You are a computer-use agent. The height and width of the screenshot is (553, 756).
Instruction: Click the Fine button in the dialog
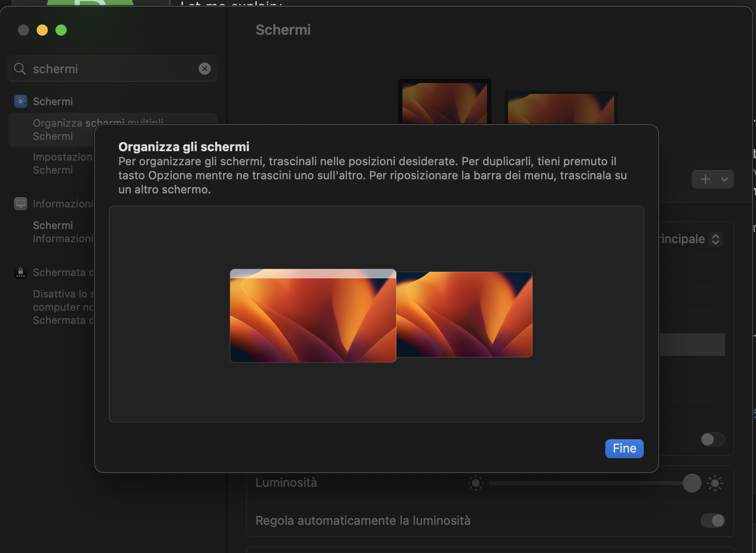point(624,448)
